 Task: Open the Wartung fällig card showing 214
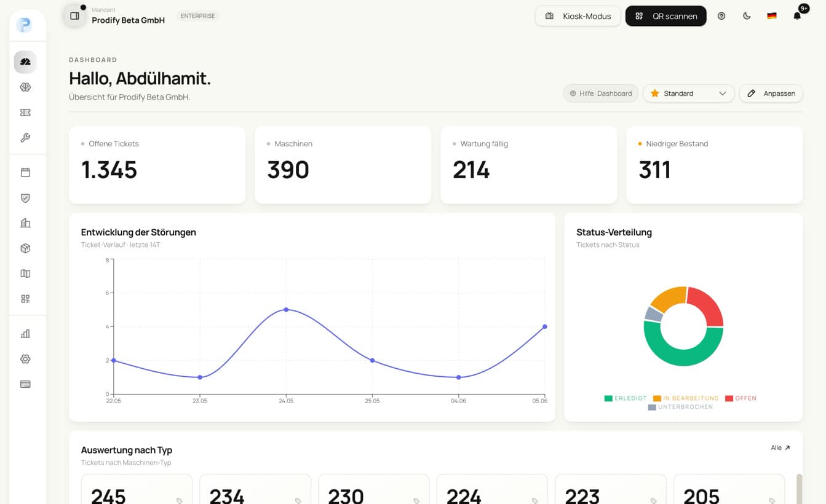click(528, 165)
